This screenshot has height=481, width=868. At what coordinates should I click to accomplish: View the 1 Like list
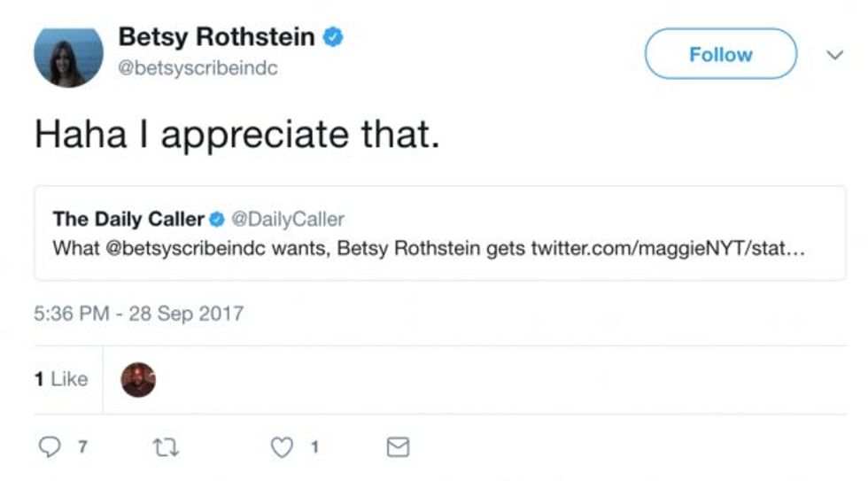click(x=61, y=379)
